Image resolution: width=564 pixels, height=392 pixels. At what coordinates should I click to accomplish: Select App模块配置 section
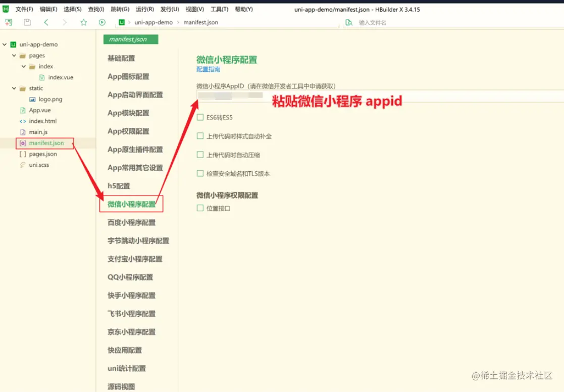(x=128, y=113)
